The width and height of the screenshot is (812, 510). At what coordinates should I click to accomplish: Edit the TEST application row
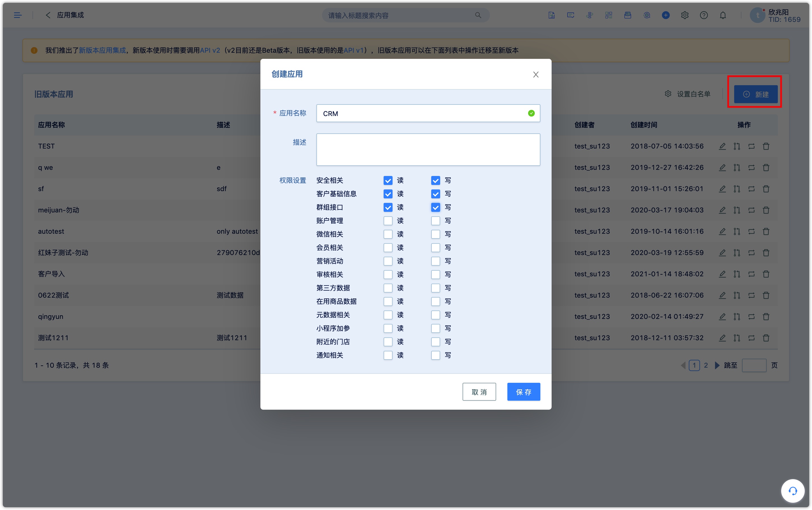point(722,146)
